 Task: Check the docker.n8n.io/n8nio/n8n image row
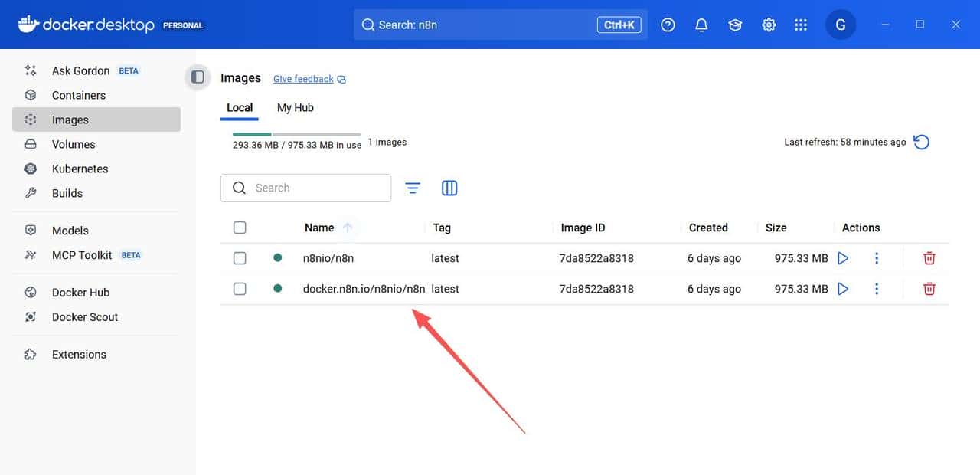click(240, 289)
